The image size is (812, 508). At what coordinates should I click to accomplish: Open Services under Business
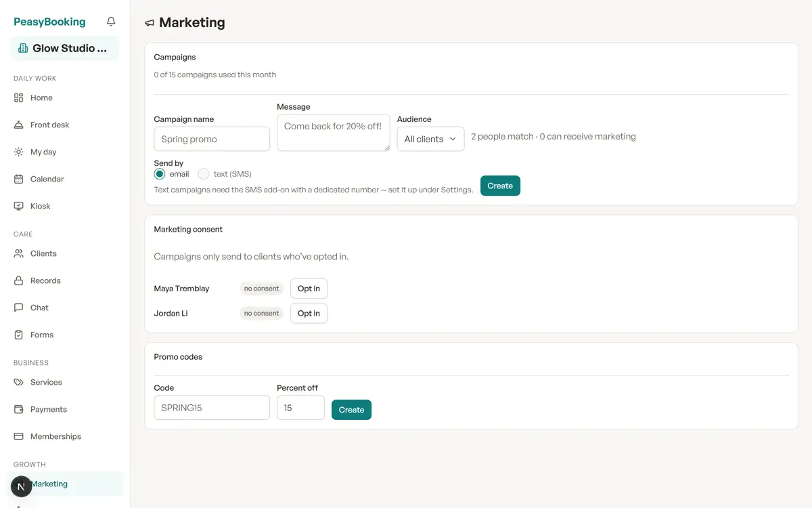[x=65, y=382]
